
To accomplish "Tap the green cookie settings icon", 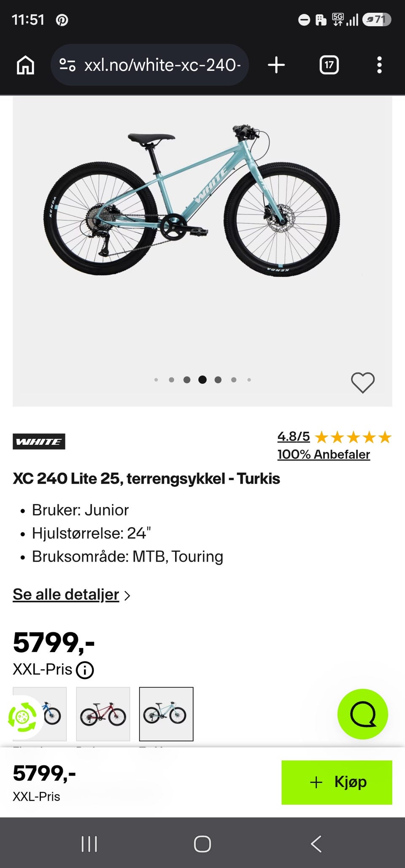I will coord(22,716).
